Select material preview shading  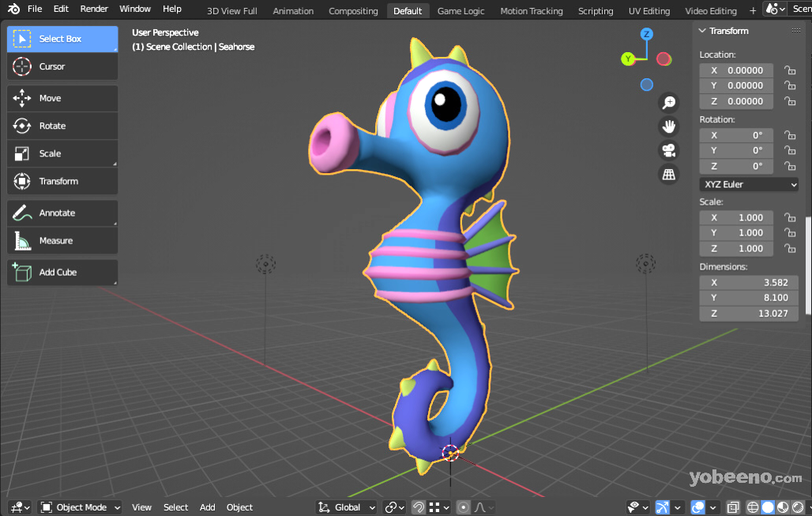(x=783, y=507)
